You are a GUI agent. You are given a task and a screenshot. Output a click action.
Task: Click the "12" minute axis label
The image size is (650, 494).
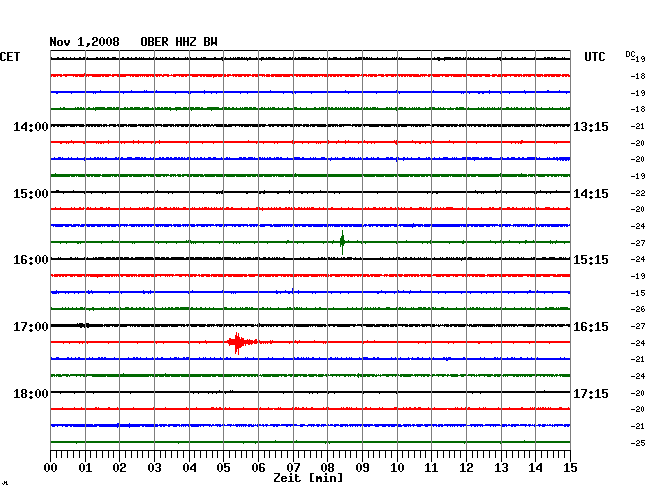[x=466, y=468]
